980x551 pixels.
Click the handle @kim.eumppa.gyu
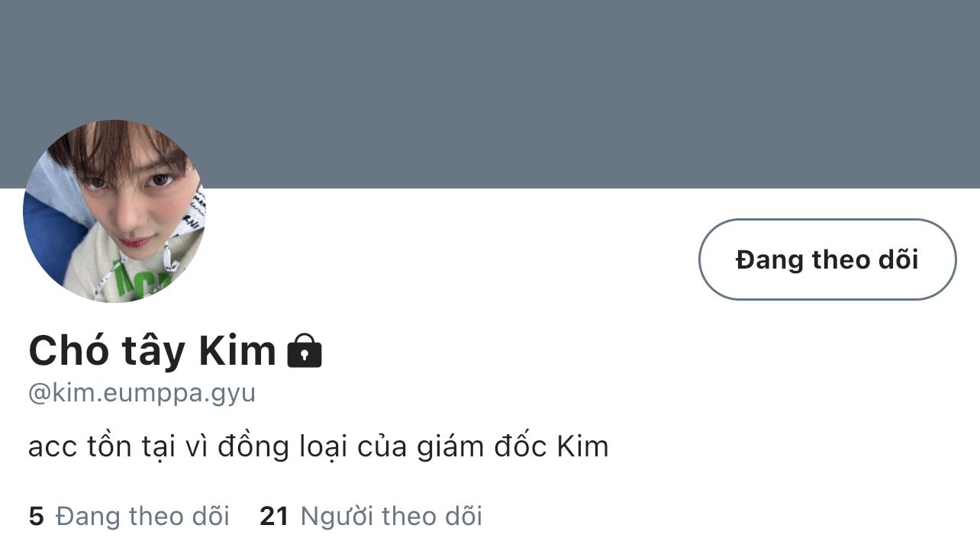(x=142, y=394)
